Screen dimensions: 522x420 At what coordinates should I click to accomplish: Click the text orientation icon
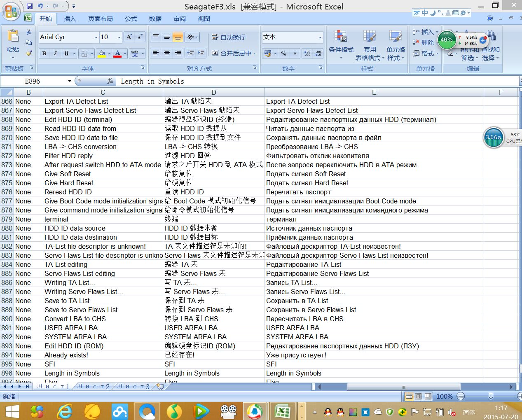pos(190,37)
